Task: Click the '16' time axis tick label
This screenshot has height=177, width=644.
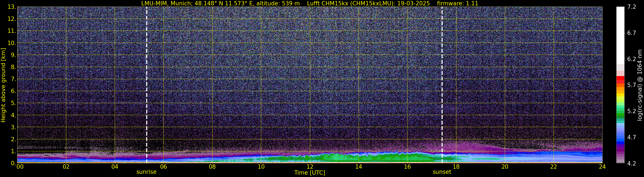Action: tap(407, 167)
